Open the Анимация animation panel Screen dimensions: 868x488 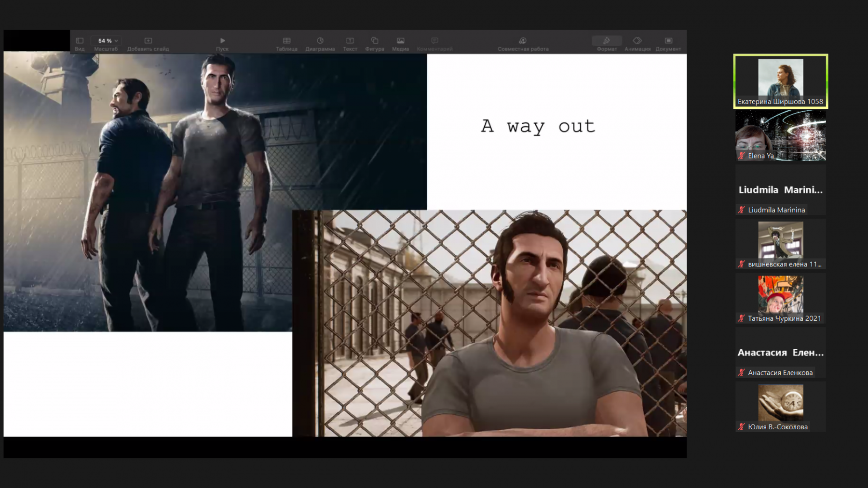tap(637, 41)
